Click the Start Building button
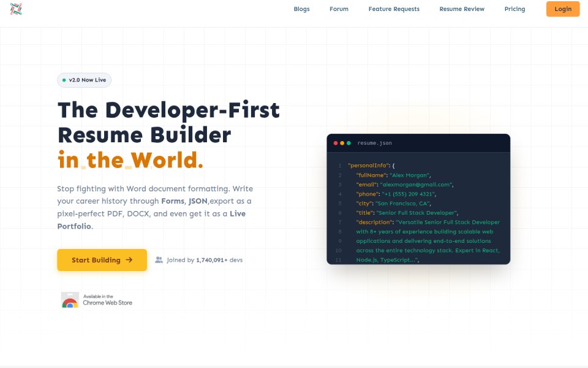The image size is (588, 368). point(102,260)
